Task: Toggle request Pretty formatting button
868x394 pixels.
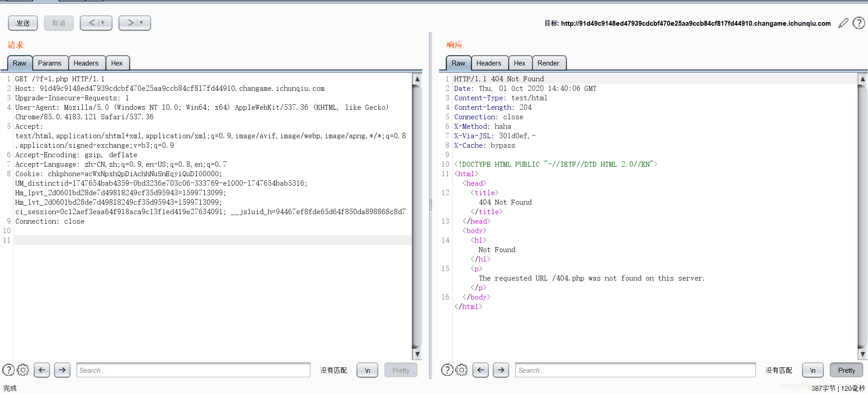Action: click(401, 370)
